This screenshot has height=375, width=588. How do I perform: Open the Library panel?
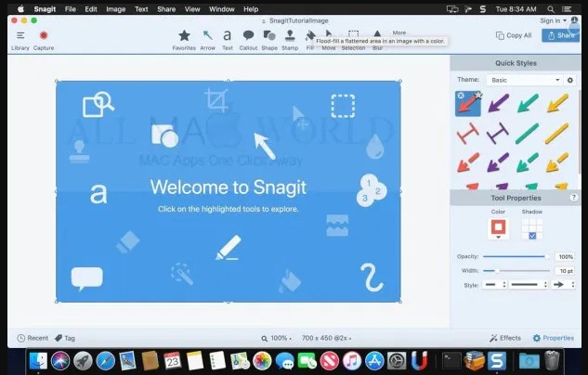[x=20, y=40]
